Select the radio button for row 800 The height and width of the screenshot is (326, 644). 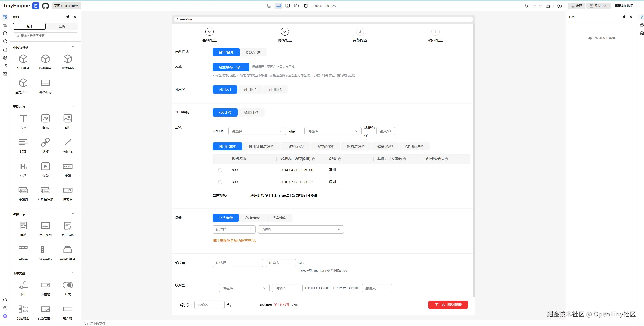coord(220,170)
